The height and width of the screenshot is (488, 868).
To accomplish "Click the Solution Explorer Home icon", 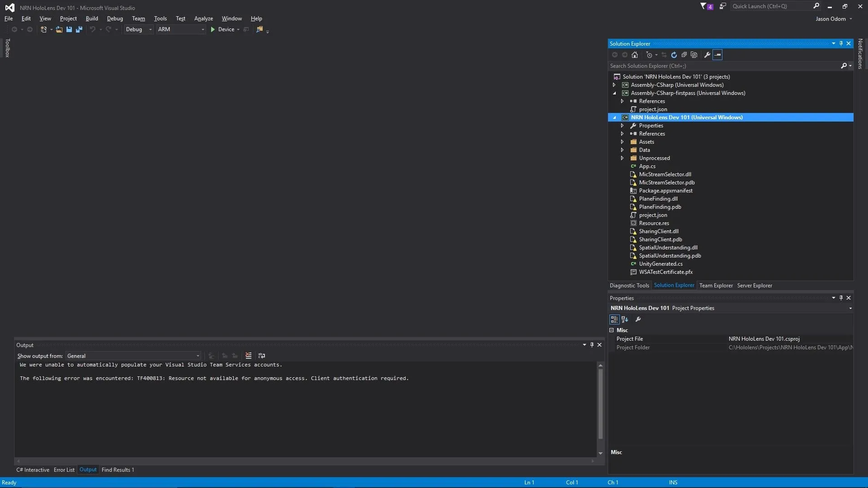I will [x=635, y=55].
